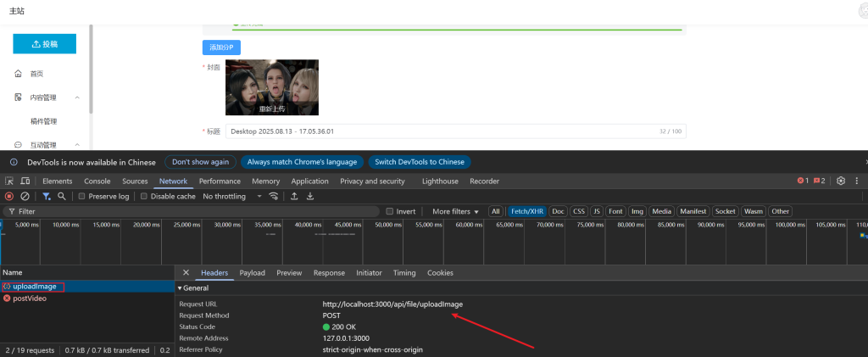Image resolution: width=868 pixels, height=357 pixels.
Task: Open the network search magnifier
Action: point(62,197)
